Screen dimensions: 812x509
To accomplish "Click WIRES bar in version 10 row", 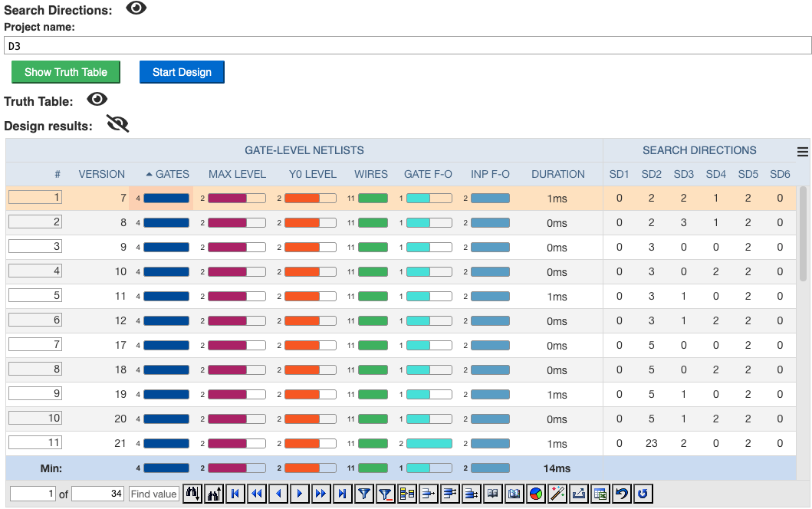I will (x=373, y=272).
